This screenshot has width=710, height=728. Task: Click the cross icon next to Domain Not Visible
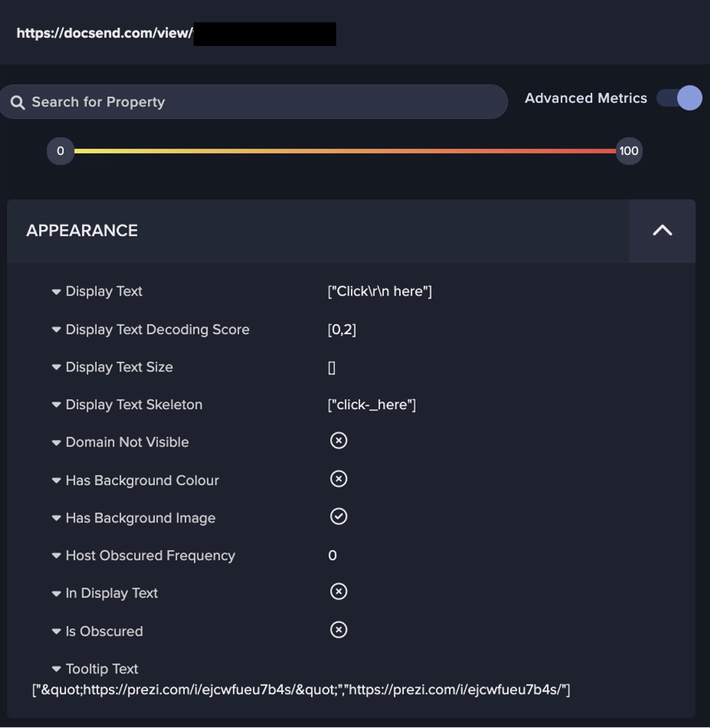pyautogui.click(x=338, y=440)
